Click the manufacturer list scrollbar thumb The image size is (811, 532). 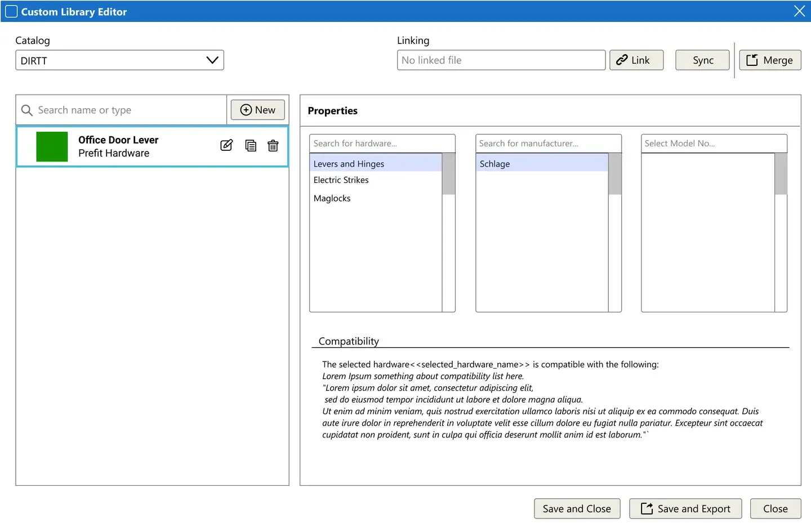click(615, 174)
